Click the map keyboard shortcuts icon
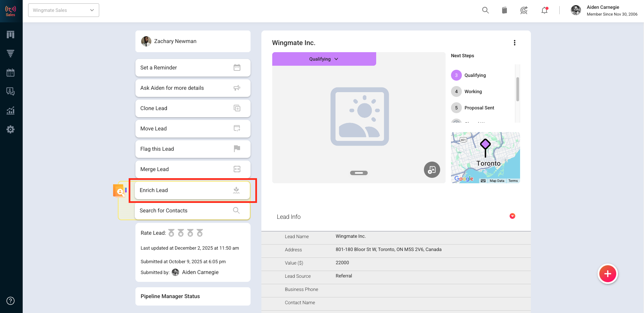Screen dimensions: 644x313 pyautogui.click(x=483, y=181)
